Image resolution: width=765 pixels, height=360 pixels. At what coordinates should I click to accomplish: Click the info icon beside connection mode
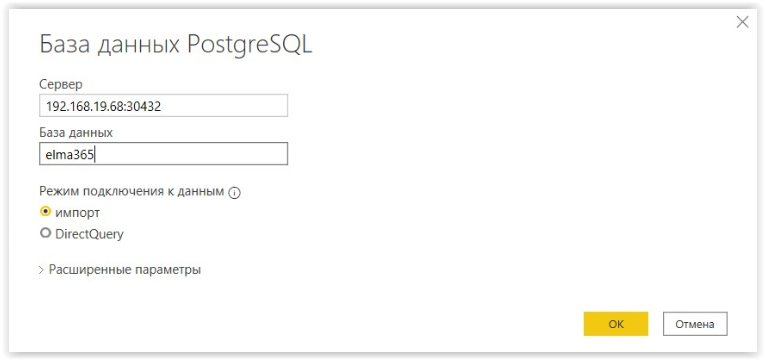point(235,193)
